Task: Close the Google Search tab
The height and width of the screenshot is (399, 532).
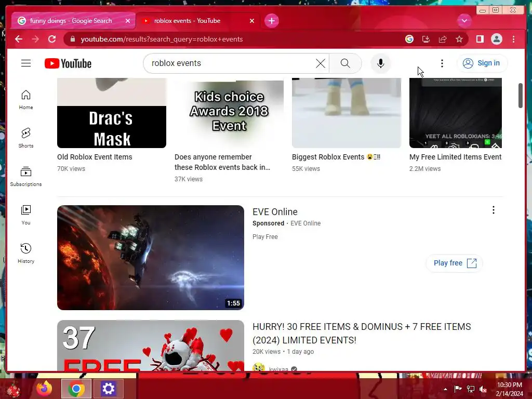Action: click(x=128, y=21)
